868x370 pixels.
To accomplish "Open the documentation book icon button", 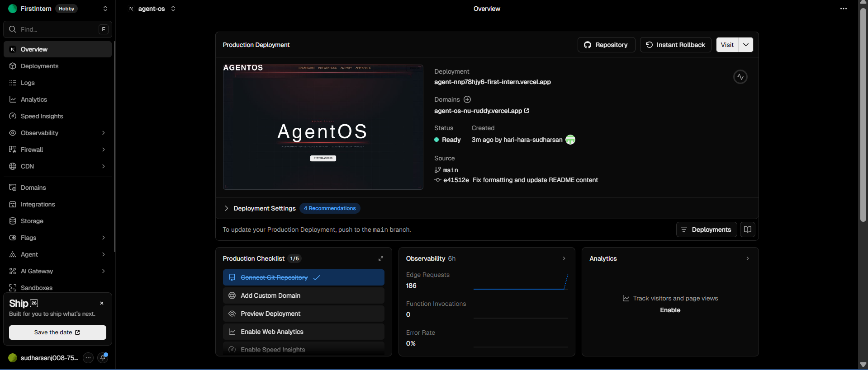I will pos(748,229).
